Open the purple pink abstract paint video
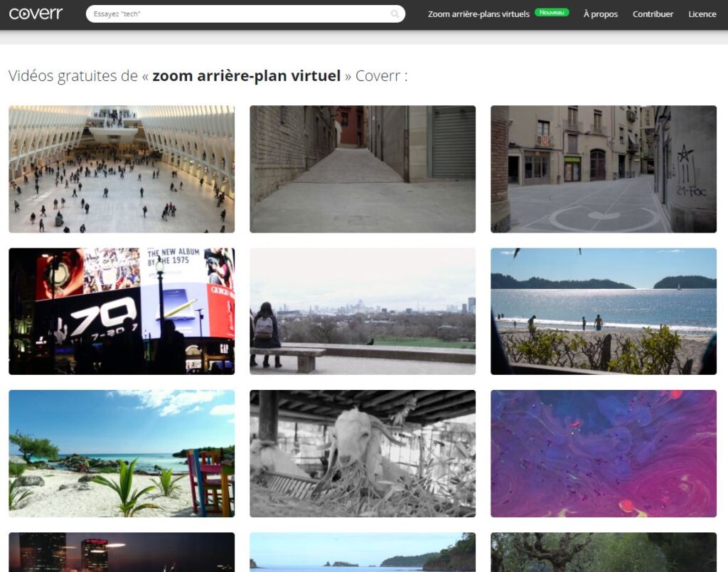728x572 pixels. (604, 453)
